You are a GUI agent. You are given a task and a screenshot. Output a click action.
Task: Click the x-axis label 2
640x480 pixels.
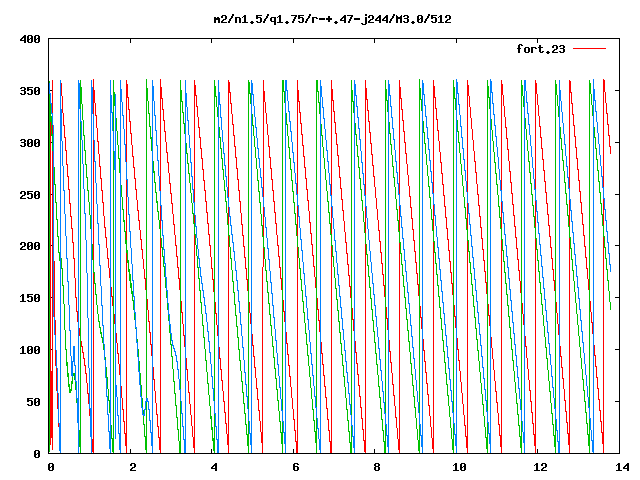(x=133, y=467)
